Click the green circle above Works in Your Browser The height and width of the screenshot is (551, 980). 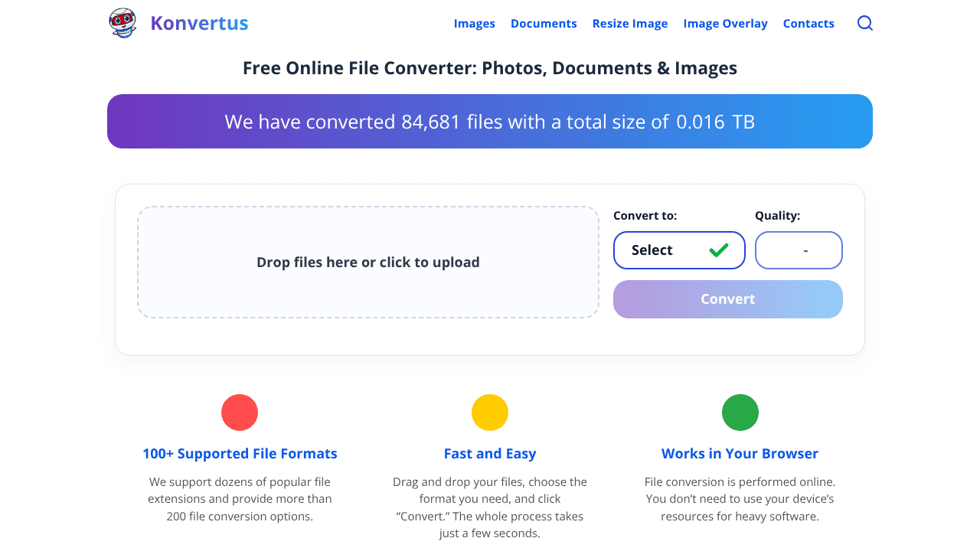click(x=740, y=412)
